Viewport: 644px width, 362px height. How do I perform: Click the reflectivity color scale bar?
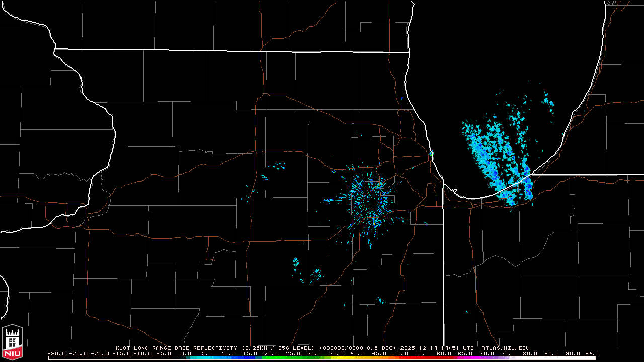pos(322,358)
